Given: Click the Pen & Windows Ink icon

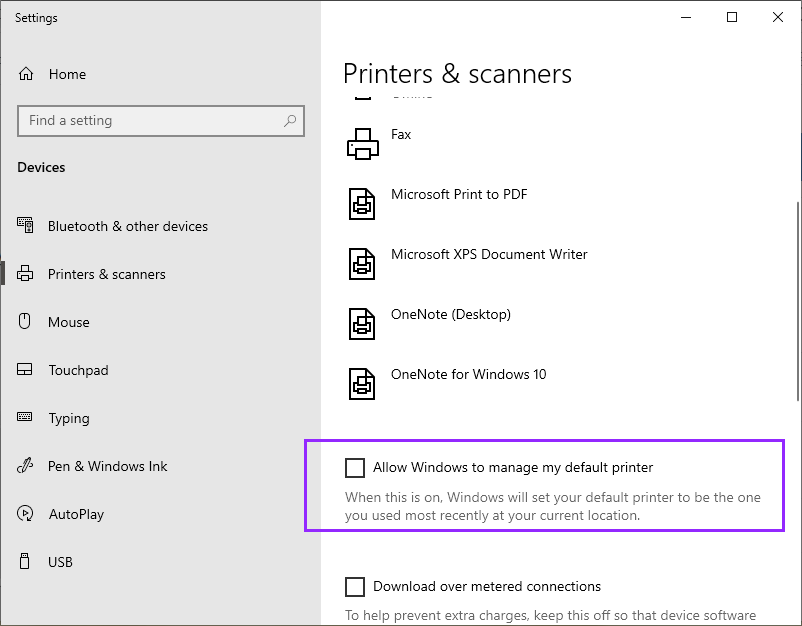Looking at the screenshot, I should tap(25, 465).
